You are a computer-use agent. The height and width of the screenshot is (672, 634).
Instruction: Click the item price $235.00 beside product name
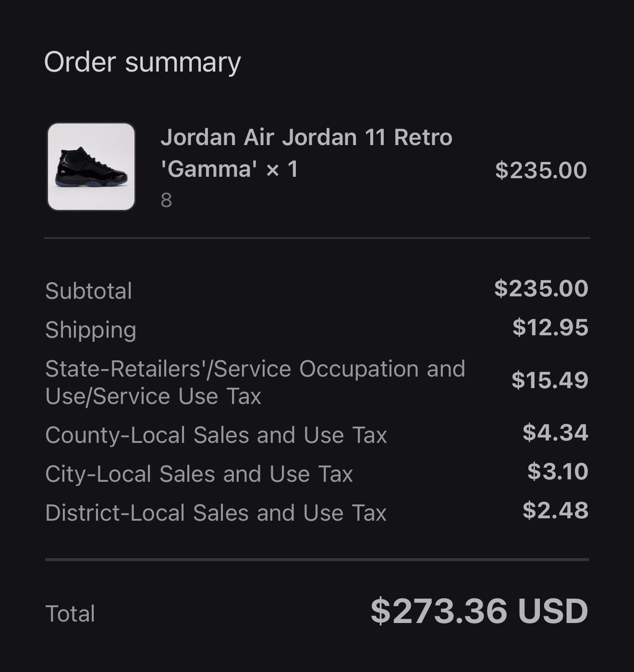pos(541,170)
